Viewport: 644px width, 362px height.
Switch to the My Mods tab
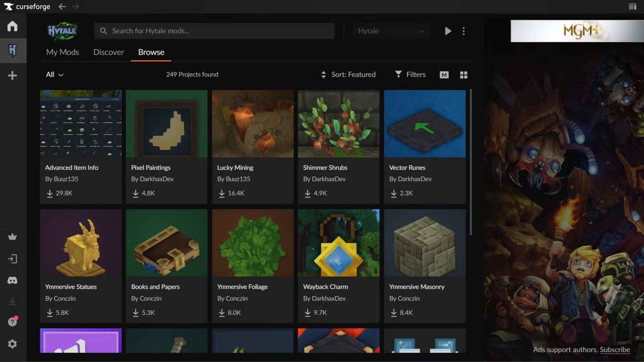[62, 52]
